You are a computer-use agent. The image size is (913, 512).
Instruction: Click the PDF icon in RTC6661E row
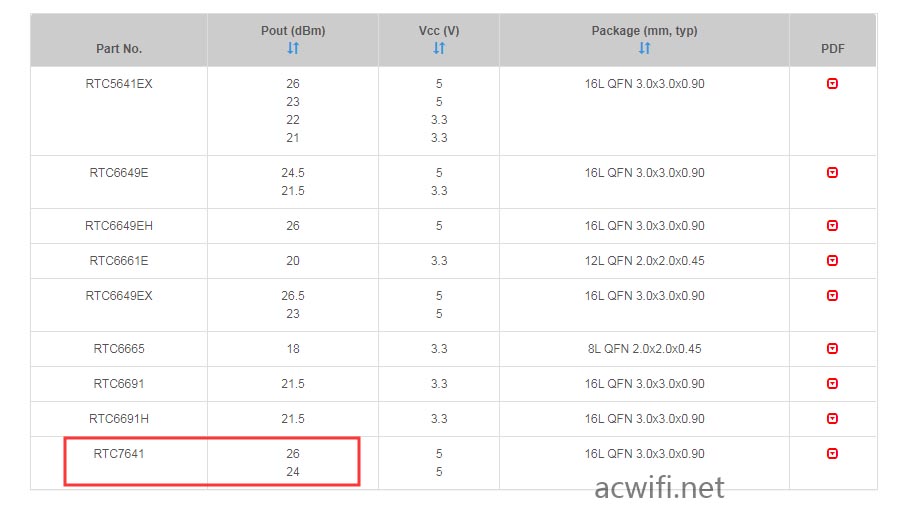point(832,260)
